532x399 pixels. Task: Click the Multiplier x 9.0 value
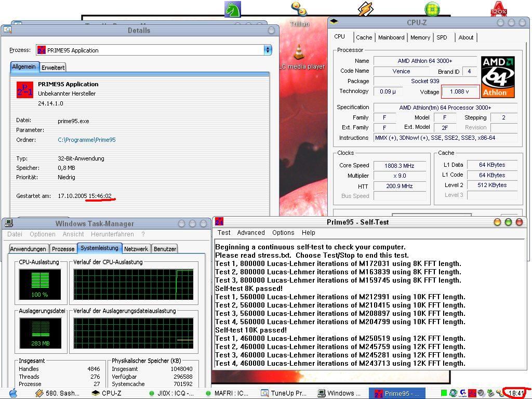400,176
